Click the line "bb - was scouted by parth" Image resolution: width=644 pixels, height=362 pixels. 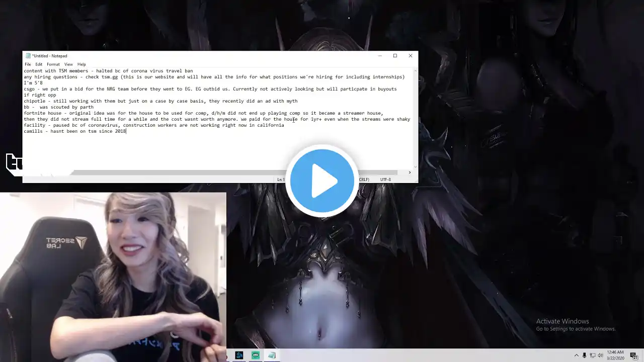[58, 107]
